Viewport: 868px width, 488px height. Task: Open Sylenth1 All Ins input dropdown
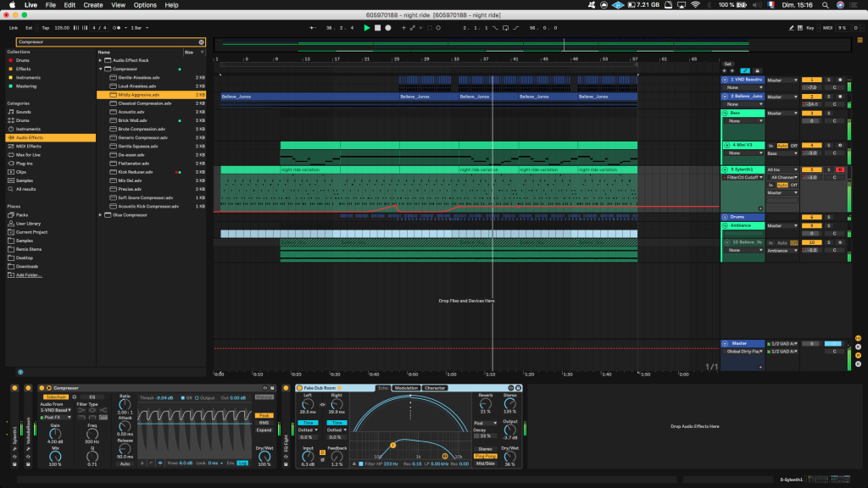point(782,169)
